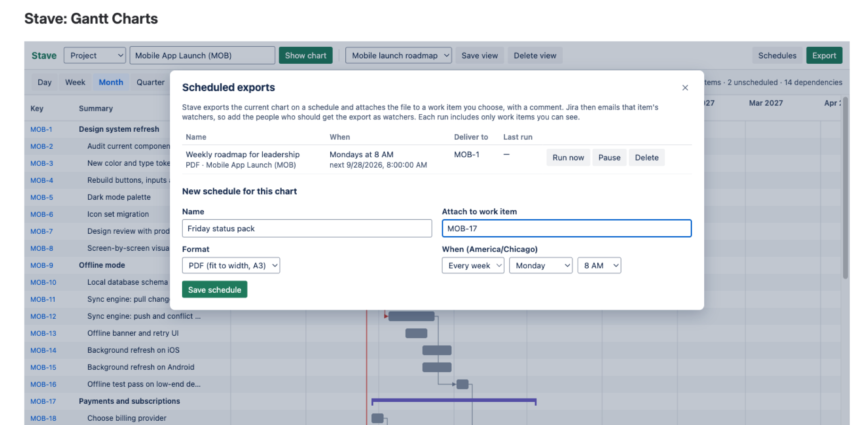Close the Scheduled exports dialog
868x425 pixels.
pyautogui.click(x=685, y=88)
